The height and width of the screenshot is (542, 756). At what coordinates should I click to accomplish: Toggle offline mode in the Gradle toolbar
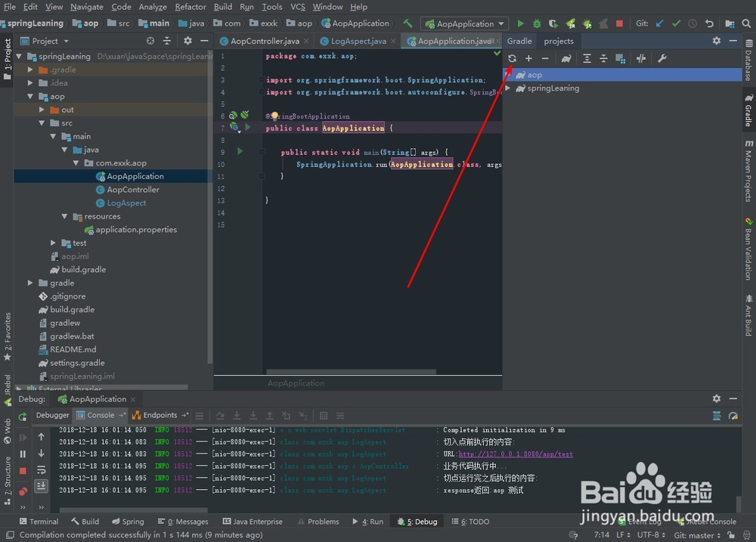641,58
